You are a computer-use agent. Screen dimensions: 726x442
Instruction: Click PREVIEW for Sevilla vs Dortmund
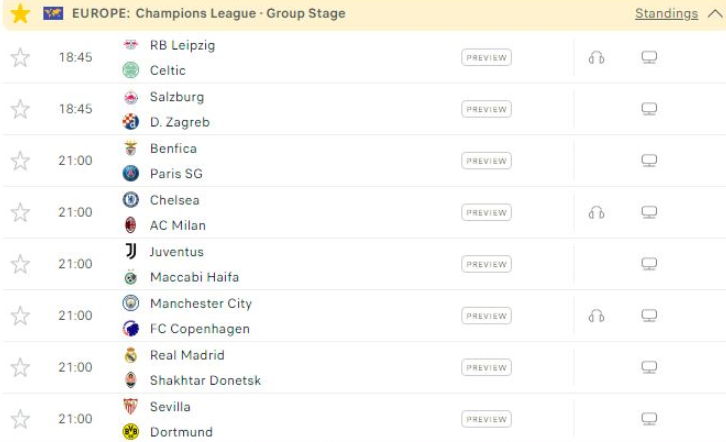(x=486, y=419)
